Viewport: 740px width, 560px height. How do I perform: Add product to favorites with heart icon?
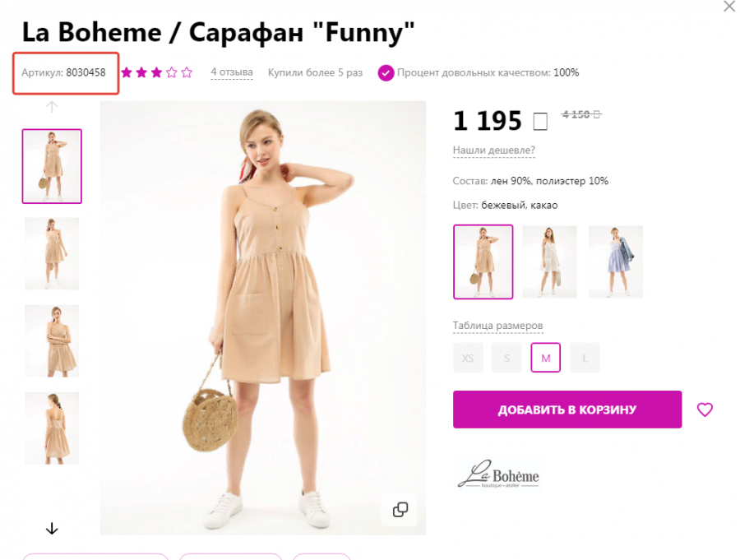pyautogui.click(x=705, y=410)
